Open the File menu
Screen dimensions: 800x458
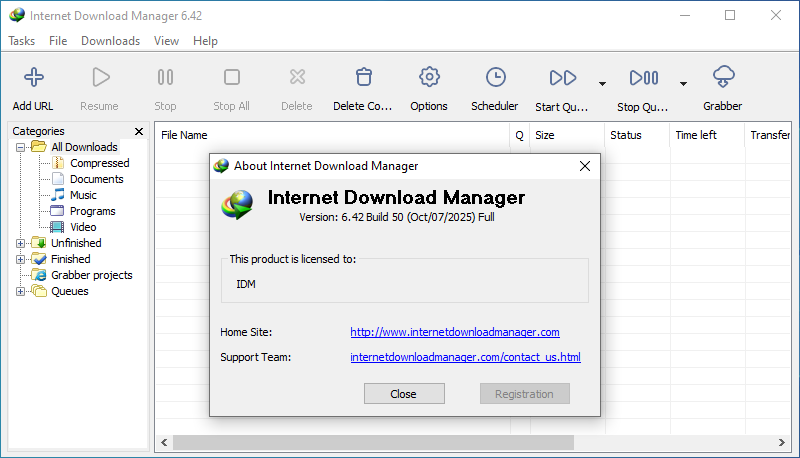click(x=58, y=41)
